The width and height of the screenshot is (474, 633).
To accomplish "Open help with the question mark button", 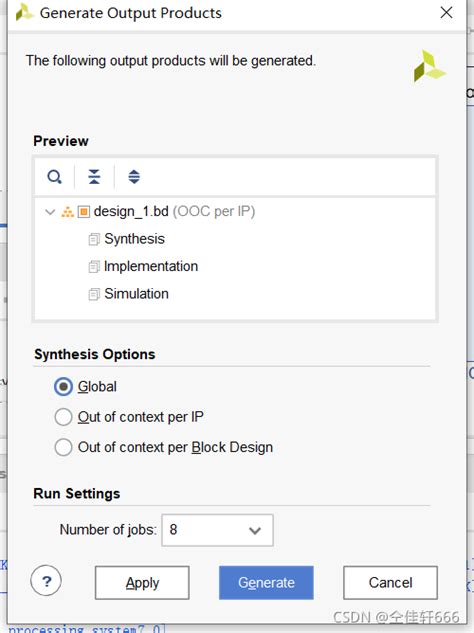I will (x=46, y=581).
